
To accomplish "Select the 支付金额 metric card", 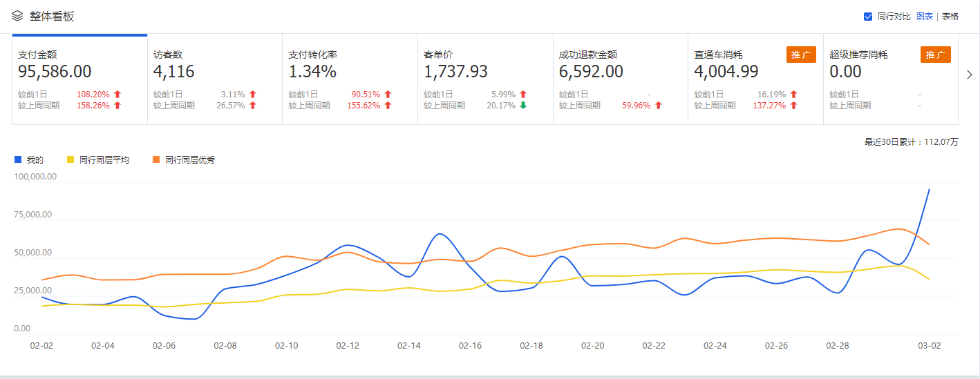I will click(79, 79).
